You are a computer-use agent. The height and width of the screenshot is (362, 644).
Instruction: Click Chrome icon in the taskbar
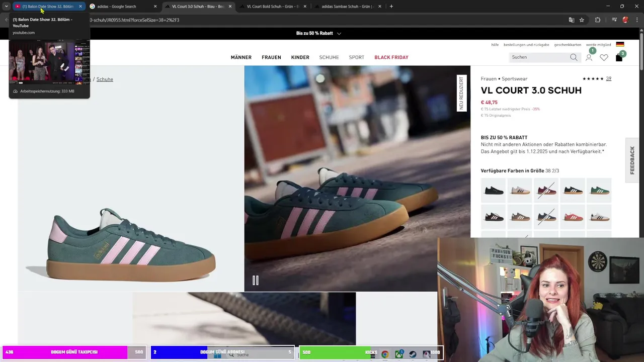[x=385, y=354]
